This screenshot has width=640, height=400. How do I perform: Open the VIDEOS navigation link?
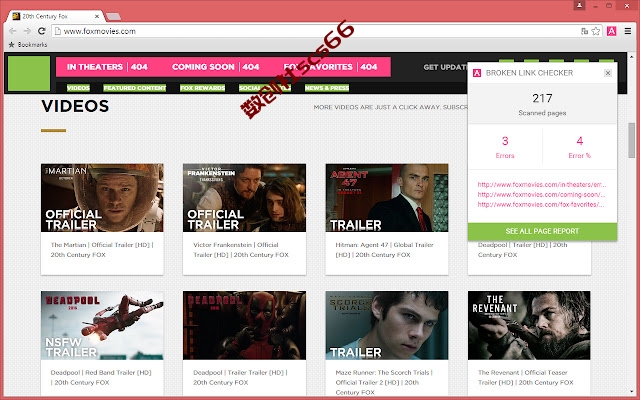click(78, 88)
